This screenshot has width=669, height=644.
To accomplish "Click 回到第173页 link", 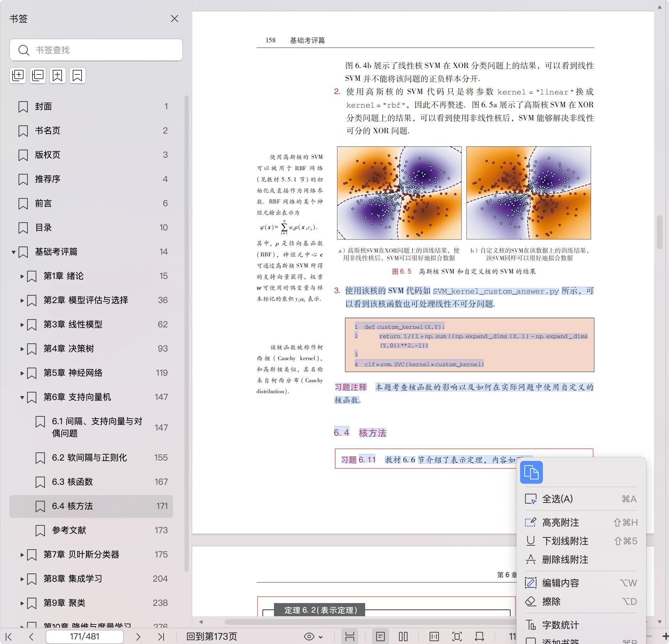I will click(212, 637).
